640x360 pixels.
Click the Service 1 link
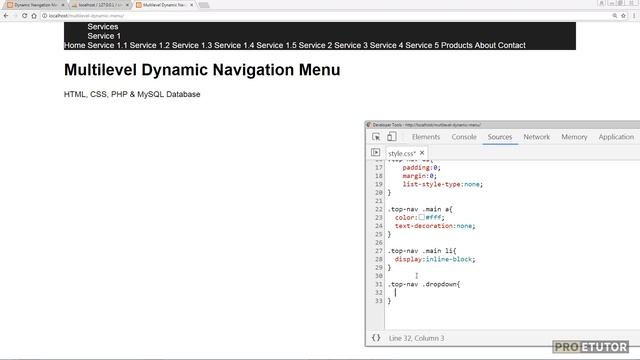tap(104, 36)
